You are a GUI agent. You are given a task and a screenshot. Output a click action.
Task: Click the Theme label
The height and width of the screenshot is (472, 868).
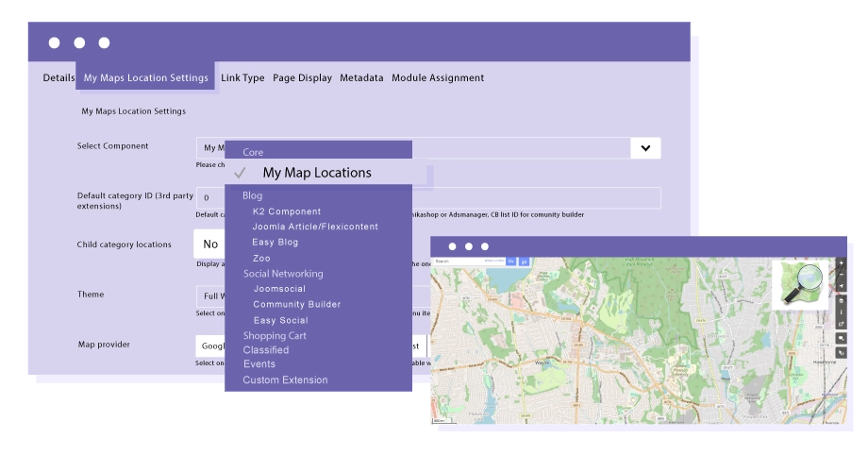(91, 295)
